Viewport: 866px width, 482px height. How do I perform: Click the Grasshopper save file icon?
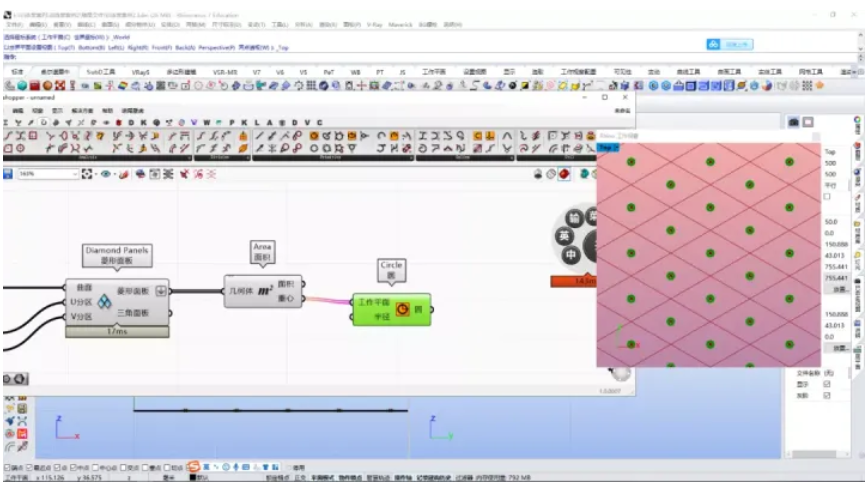pyautogui.click(x=8, y=174)
